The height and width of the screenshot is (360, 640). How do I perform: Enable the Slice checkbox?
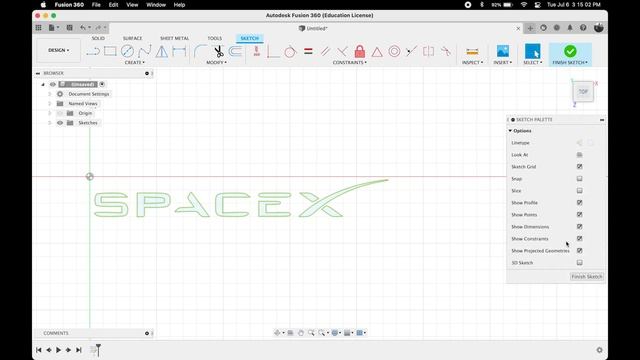579,191
